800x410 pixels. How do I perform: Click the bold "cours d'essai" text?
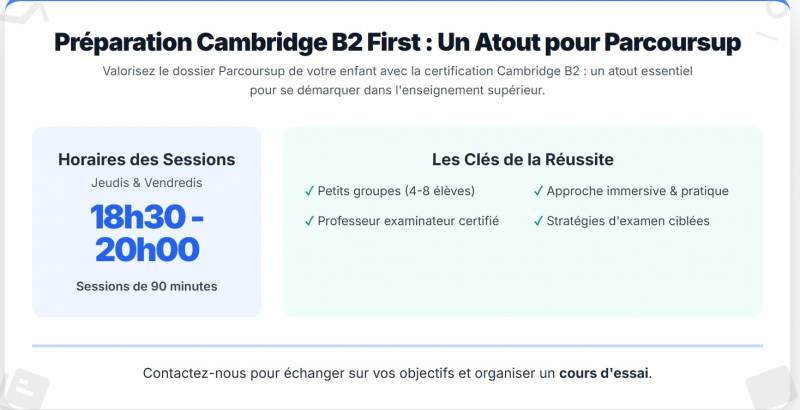(604, 373)
